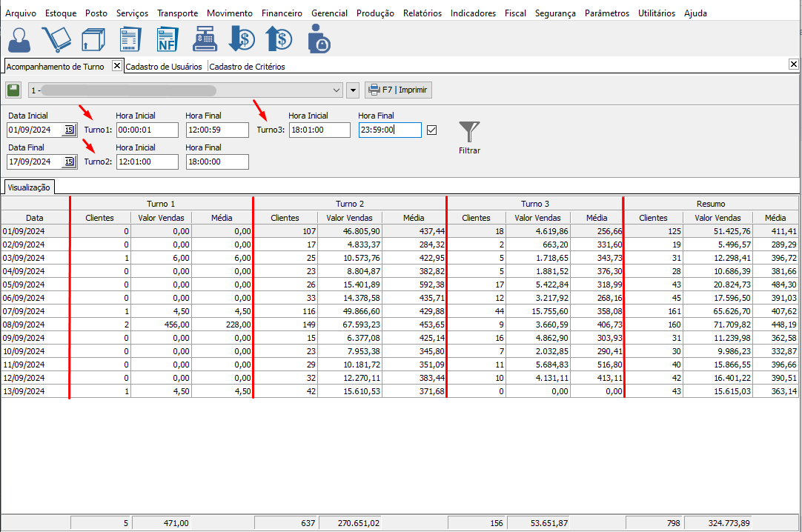The height and width of the screenshot is (532, 802).
Task: Open the Financeiro menu
Action: coord(282,13)
